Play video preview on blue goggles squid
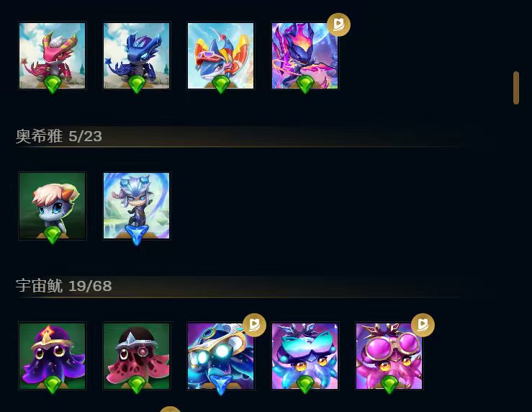 coord(254,325)
